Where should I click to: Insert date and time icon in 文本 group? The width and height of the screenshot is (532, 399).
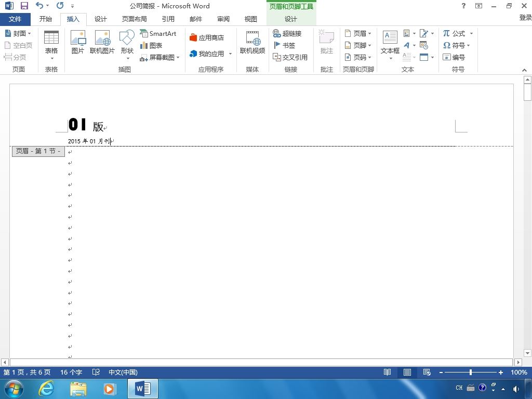(x=424, y=45)
